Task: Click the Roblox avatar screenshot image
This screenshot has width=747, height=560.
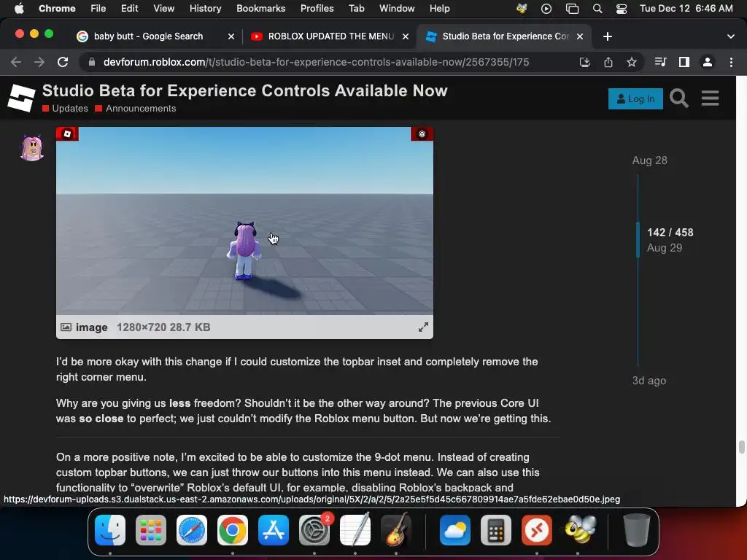Action: click(x=244, y=220)
